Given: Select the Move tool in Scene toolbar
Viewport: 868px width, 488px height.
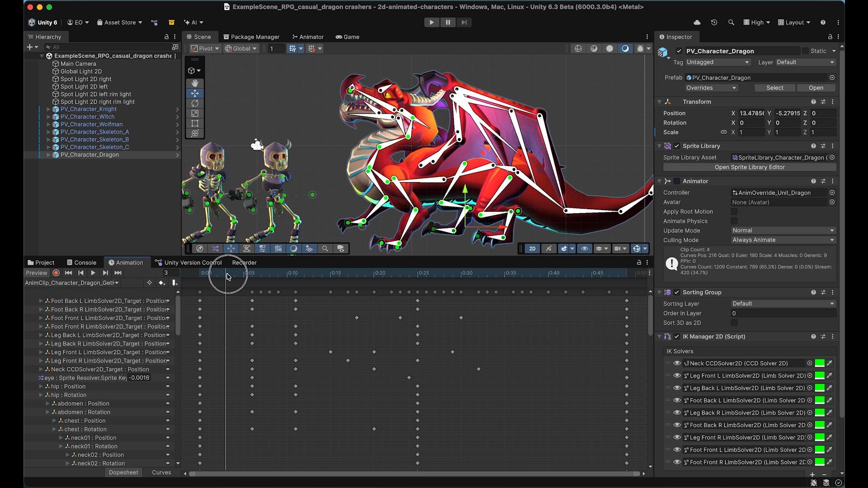Looking at the screenshot, I should pyautogui.click(x=195, y=93).
